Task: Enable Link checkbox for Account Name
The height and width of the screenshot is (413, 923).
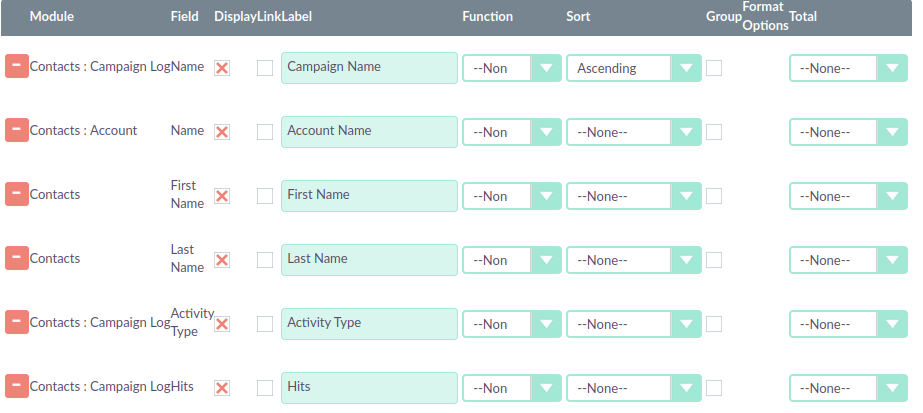Action: click(x=265, y=132)
